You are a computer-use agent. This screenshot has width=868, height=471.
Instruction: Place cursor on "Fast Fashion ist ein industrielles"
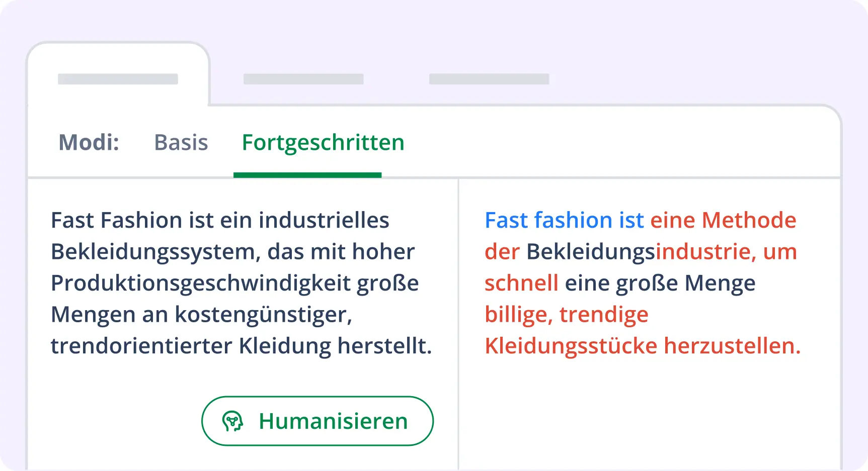click(x=220, y=220)
